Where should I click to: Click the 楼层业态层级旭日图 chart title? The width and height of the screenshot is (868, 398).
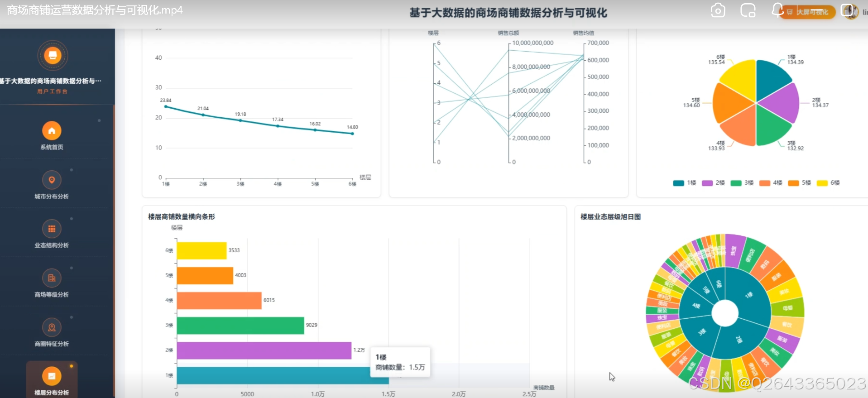(x=611, y=217)
